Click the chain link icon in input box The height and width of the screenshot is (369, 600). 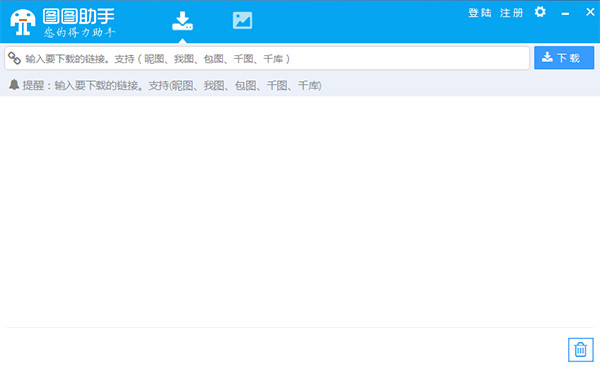tap(15, 58)
